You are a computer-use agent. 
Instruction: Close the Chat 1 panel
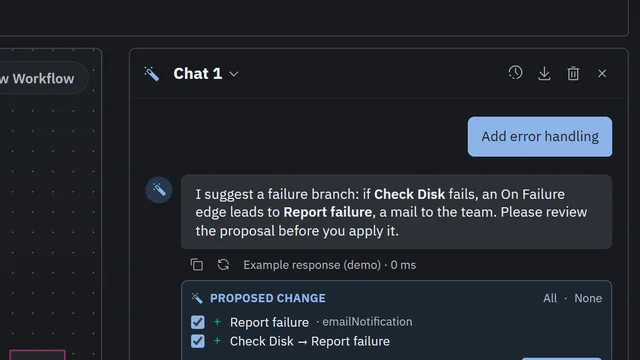[x=602, y=73]
